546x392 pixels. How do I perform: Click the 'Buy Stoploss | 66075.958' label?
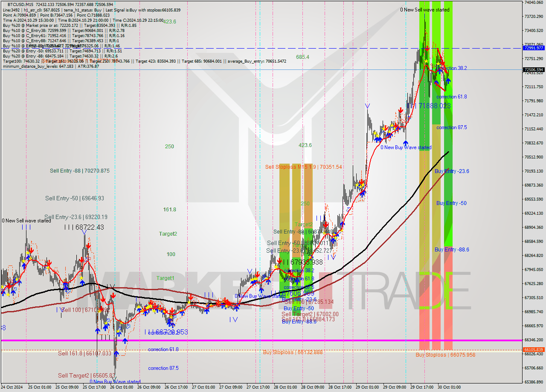[x=445, y=355]
